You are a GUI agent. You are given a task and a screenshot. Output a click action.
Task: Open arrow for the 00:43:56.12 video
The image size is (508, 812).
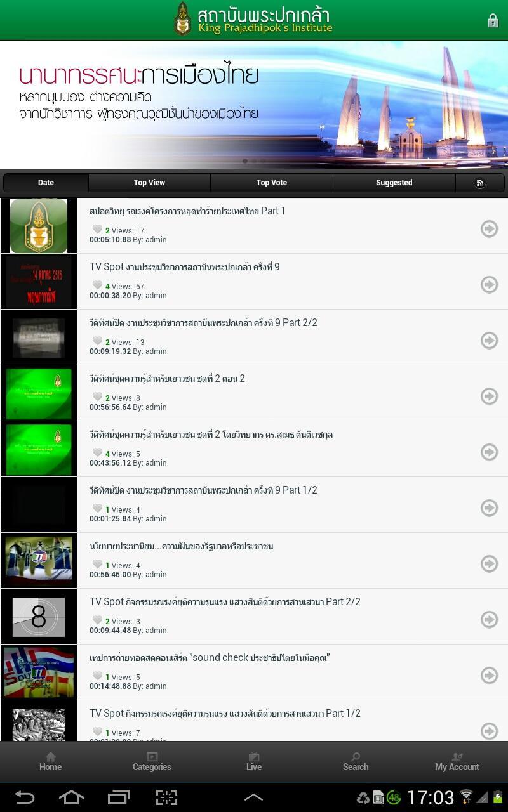489,452
